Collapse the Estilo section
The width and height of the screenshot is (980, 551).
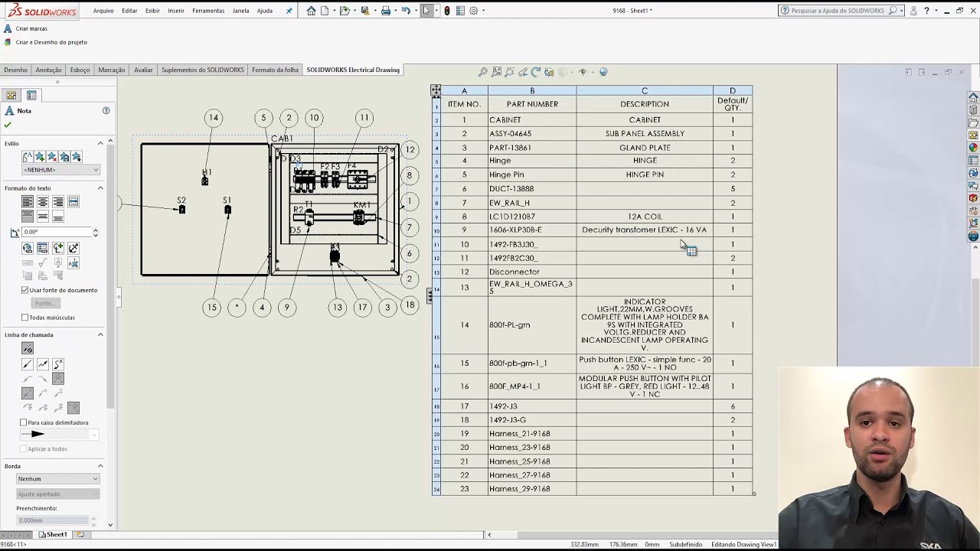coord(100,144)
